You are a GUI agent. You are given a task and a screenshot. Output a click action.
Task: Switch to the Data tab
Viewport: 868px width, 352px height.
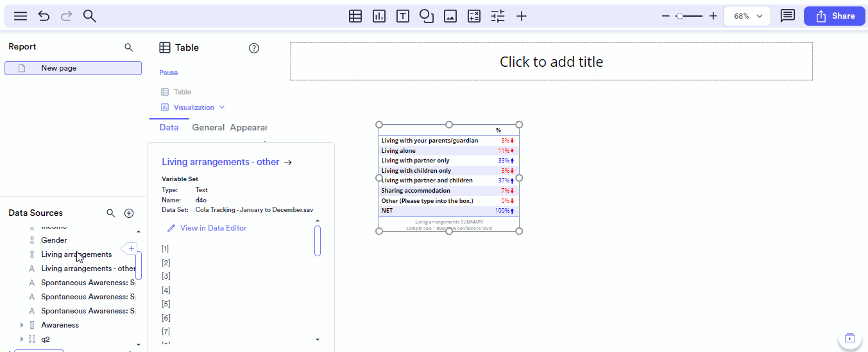tap(169, 127)
